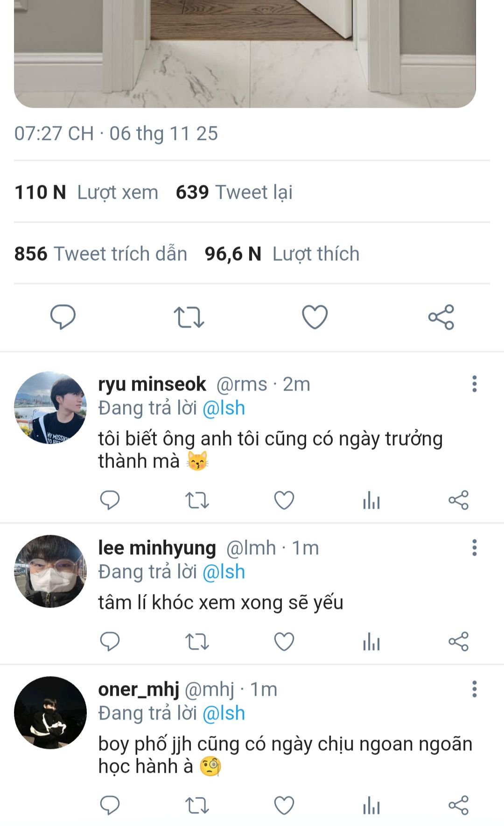The height and width of the screenshot is (826, 504).
Task: Open more options on oner_mhj's reply
Action: [x=474, y=689]
